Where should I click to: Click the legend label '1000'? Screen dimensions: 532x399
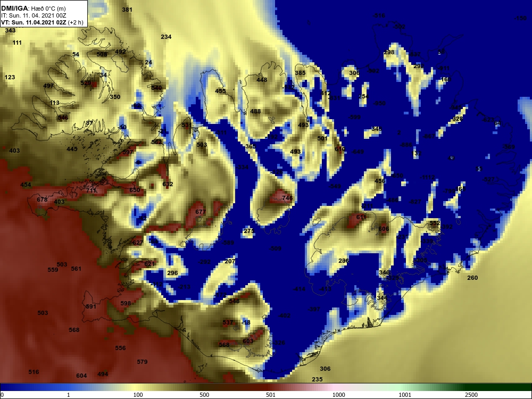click(x=338, y=395)
